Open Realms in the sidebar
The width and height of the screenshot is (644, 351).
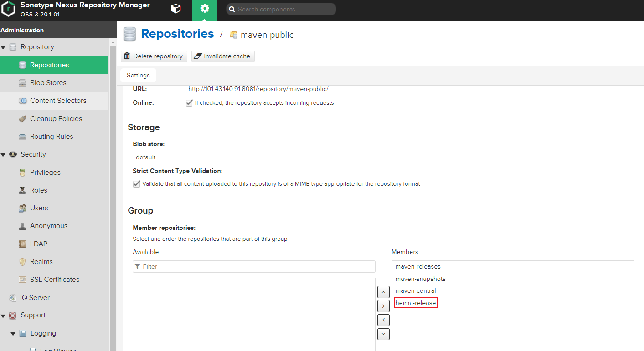point(54,262)
